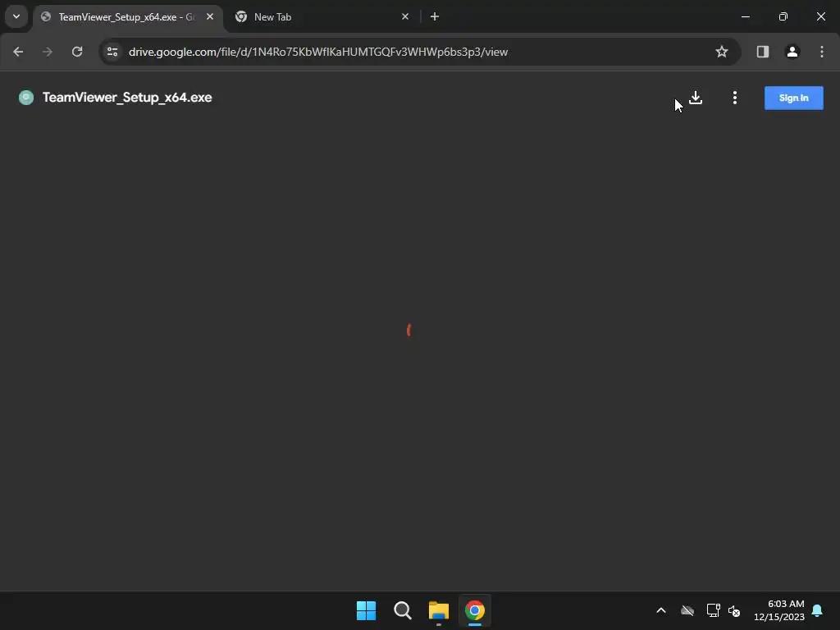
Task: View site information for drive.google.com
Action: coord(112,52)
